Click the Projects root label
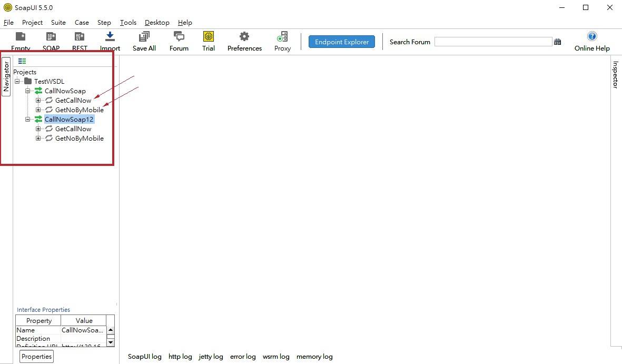The width and height of the screenshot is (622, 364). [x=25, y=72]
